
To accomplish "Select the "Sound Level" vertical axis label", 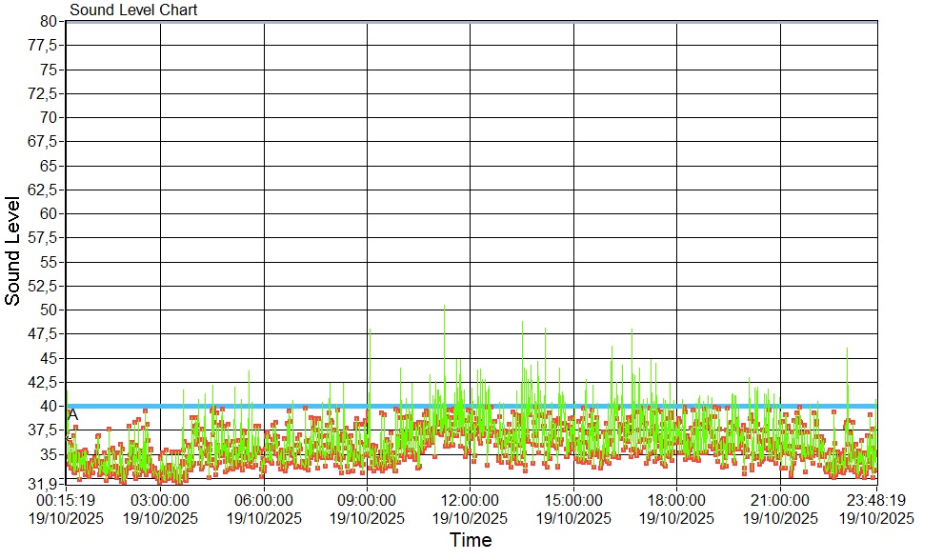I will (x=13, y=251).
